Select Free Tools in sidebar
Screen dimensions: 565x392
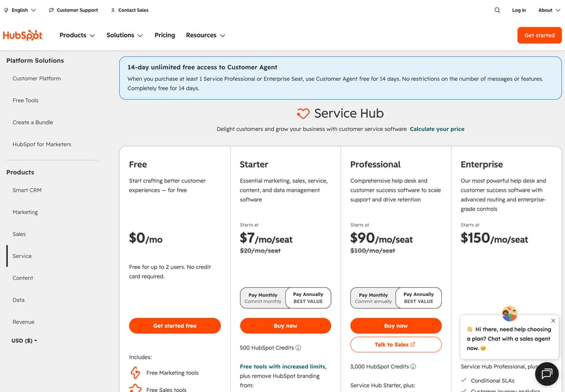click(25, 100)
